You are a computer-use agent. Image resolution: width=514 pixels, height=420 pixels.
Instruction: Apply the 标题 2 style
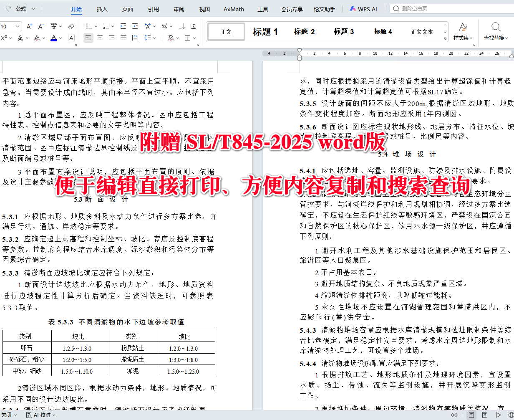(x=304, y=32)
